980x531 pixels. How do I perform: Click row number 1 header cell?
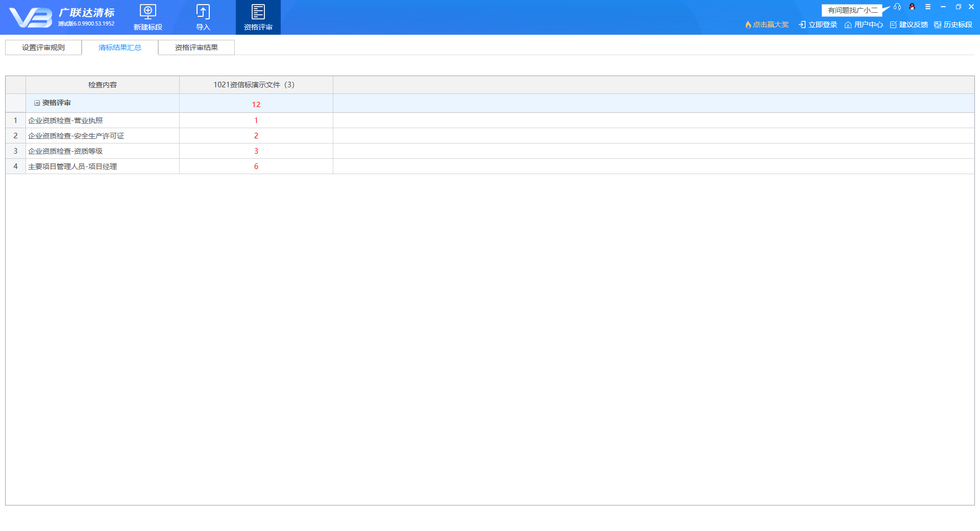click(x=15, y=120)
